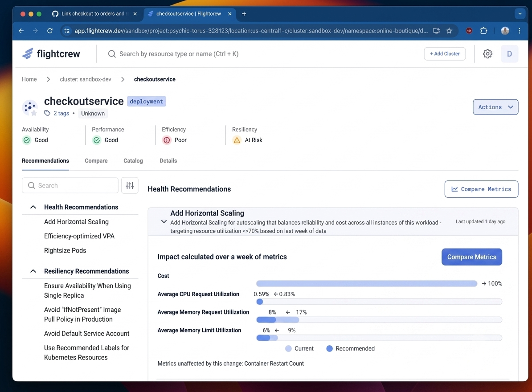Image resolution: width=532 pixels, height=392 pixels.
Task: Close the GitHub Link checkout tab
Action: coord(135,14)
